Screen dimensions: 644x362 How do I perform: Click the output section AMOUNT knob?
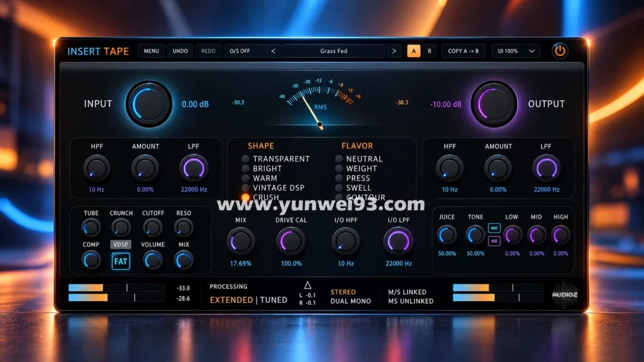[498, 168]
